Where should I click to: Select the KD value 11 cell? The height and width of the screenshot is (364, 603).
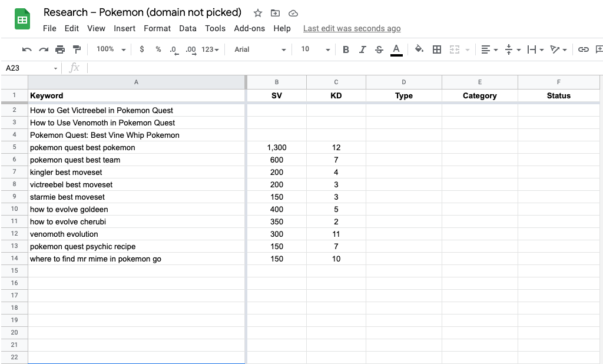336,234
